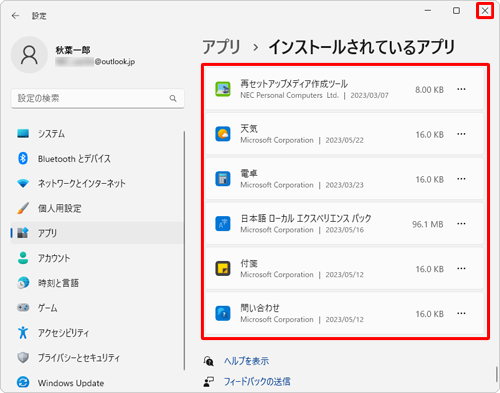The height and width of the screenshot is (393, 500).
Task: Open the ヘルプを表示 link
Action: (x=246, y=361)
